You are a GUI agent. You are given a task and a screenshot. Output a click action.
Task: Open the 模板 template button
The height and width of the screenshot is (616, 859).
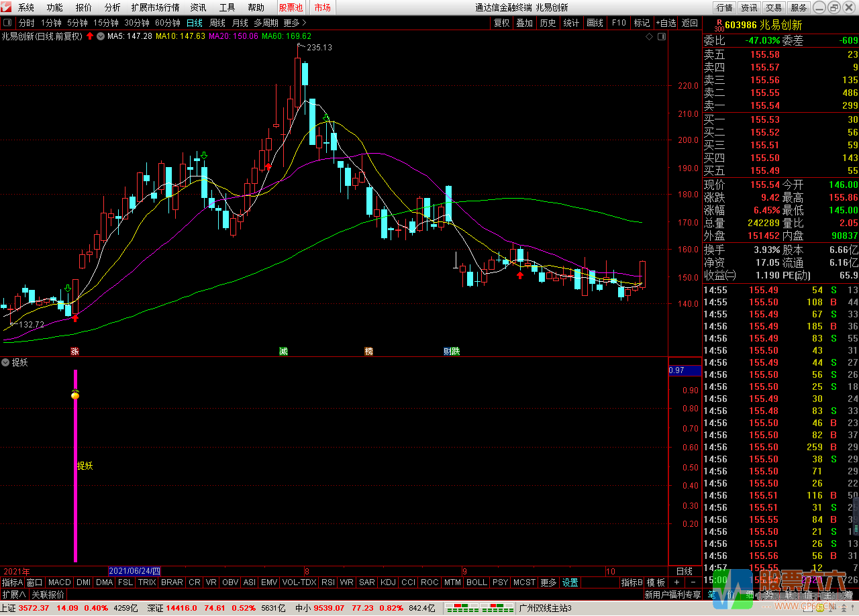click(x=656, y=582)
